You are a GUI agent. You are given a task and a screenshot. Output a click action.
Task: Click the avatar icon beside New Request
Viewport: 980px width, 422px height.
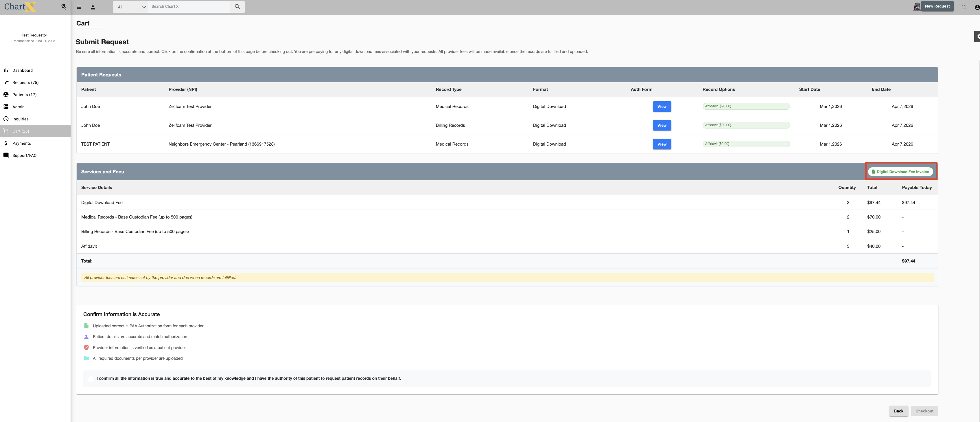[x=917, y=6]
